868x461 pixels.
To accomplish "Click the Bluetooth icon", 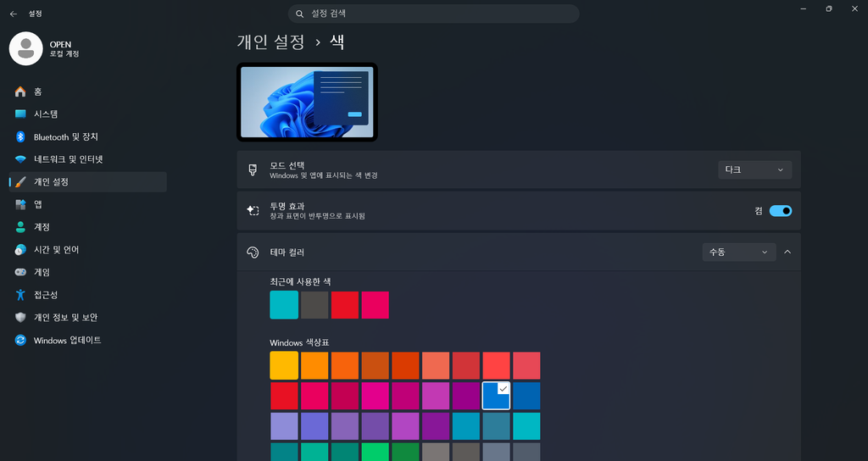I will [x=20, y=136].
